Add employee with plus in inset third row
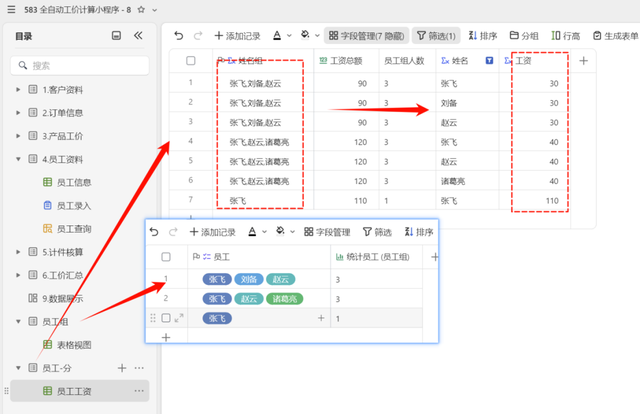The height and width of the screenshot is (414, 640). [x=321, y=318]
